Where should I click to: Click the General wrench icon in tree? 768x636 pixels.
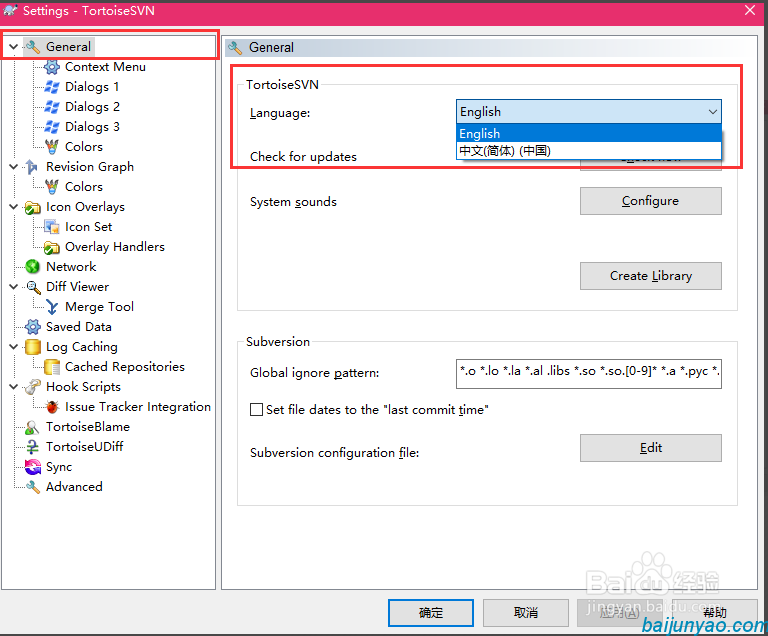(x=33, y=47)
